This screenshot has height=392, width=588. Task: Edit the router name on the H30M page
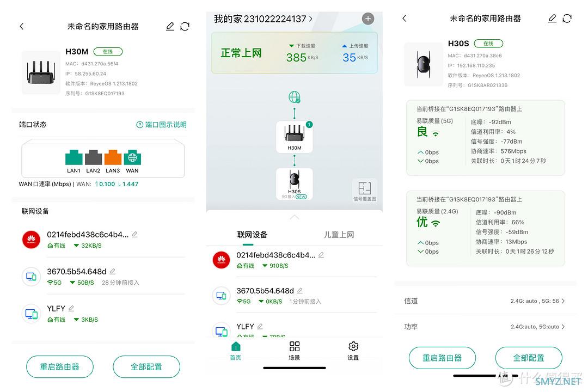170,26
